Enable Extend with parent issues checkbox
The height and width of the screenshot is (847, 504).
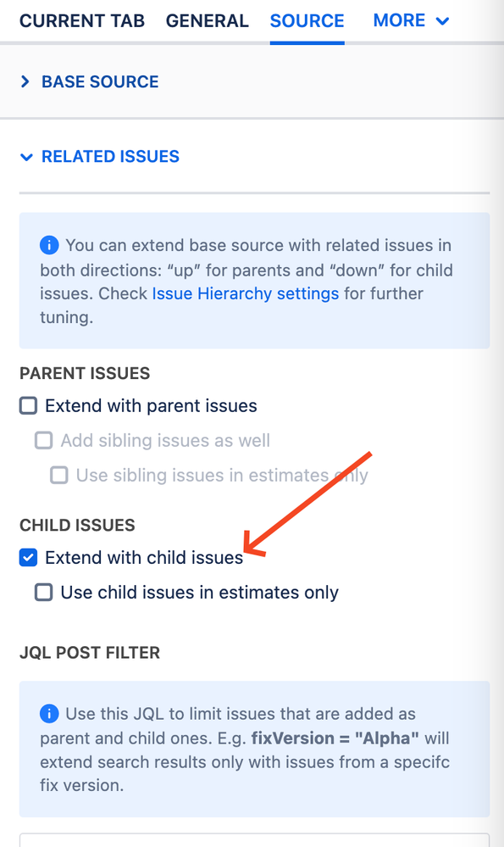click(x=28, y=405)
